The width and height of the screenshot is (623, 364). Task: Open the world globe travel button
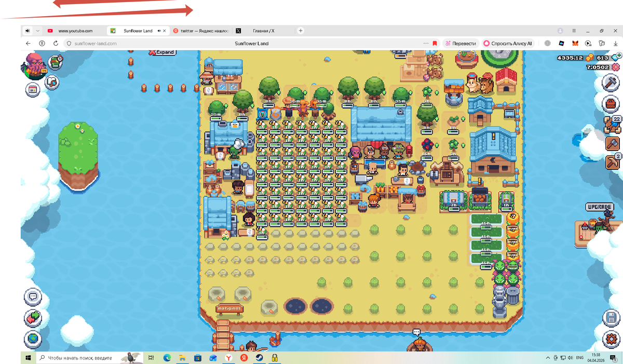pyautogui.click(x=33, y=339)
